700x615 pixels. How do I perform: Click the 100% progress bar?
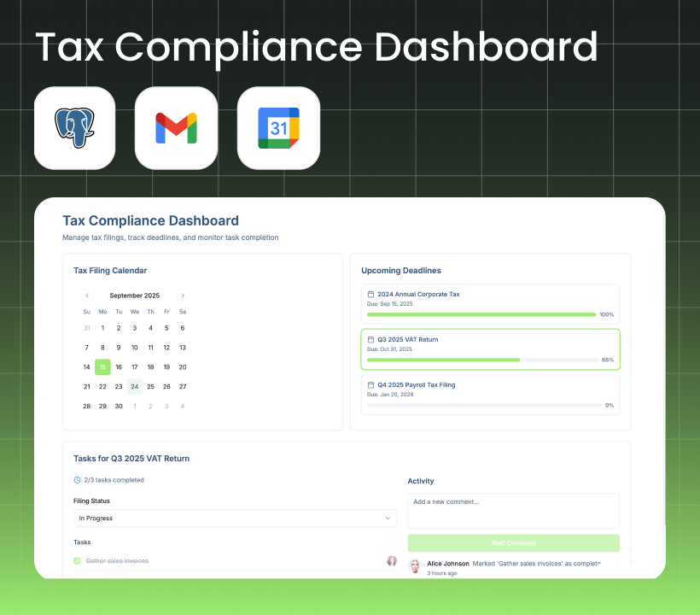pos(481,314)
